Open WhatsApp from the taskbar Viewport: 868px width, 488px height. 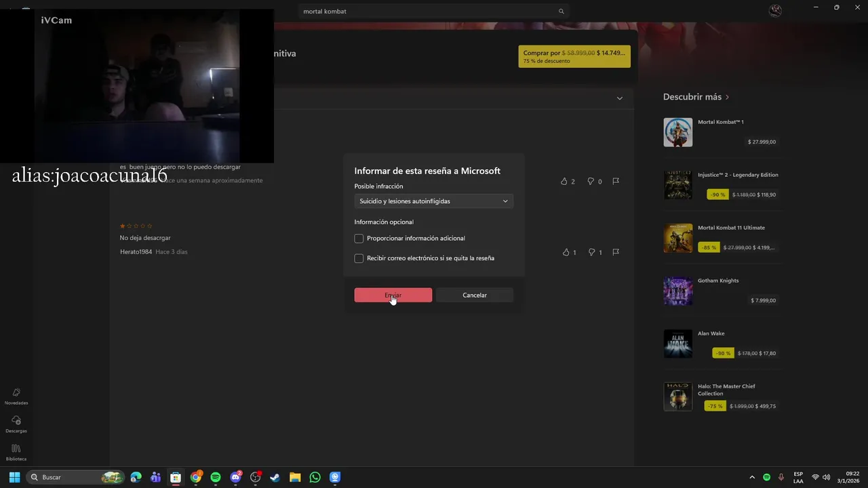click(315, 477)
